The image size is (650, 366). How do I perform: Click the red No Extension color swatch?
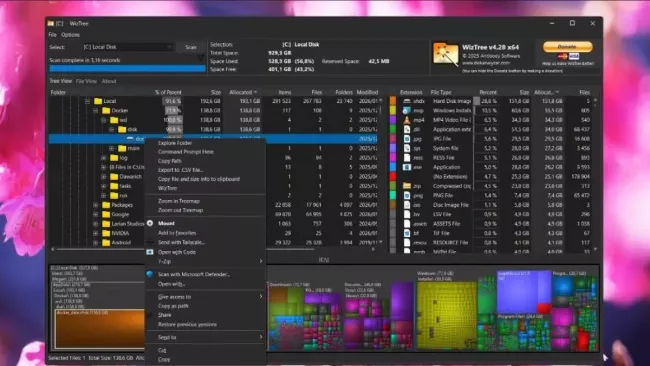click(393, 177)
